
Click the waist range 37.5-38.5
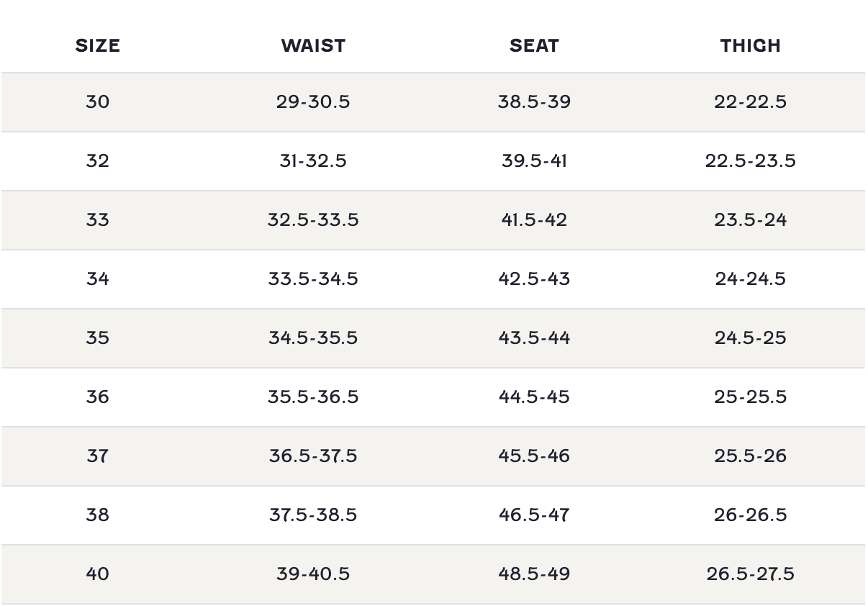(313, 515)
